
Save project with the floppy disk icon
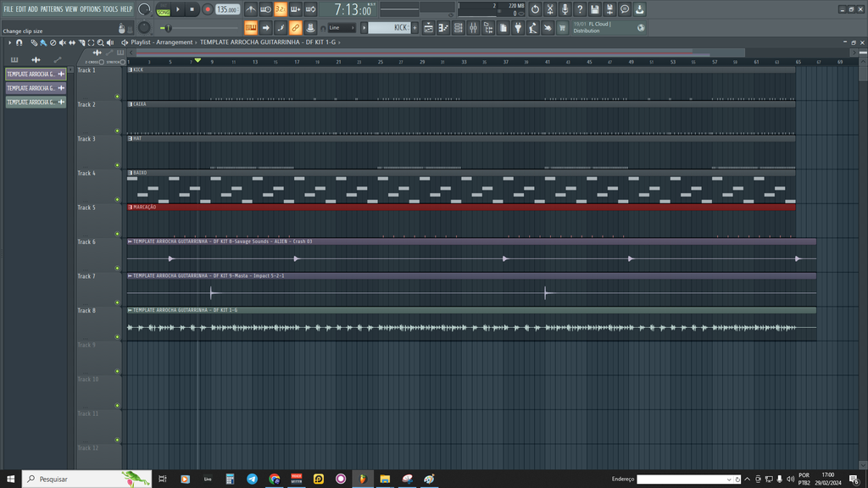pos(594,9)
